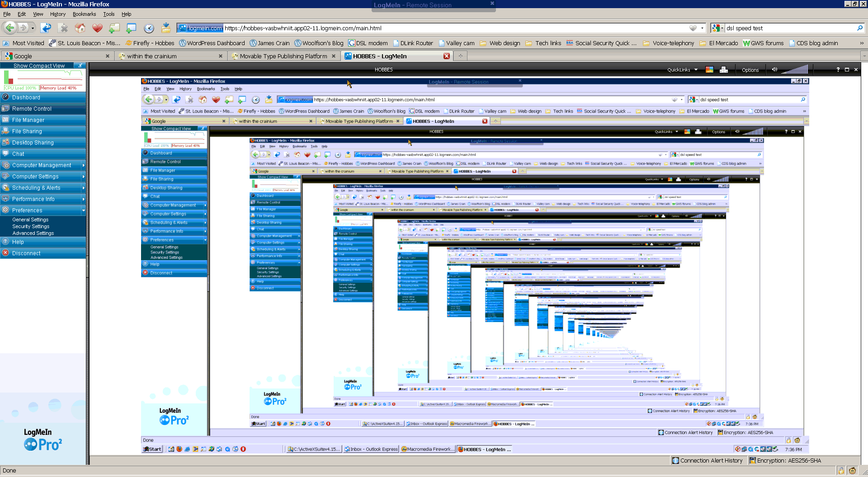868x477 pixels.
Task: Open File Manager in the outermost LogMeIn sidebar
Action: [x=28, y=120]
